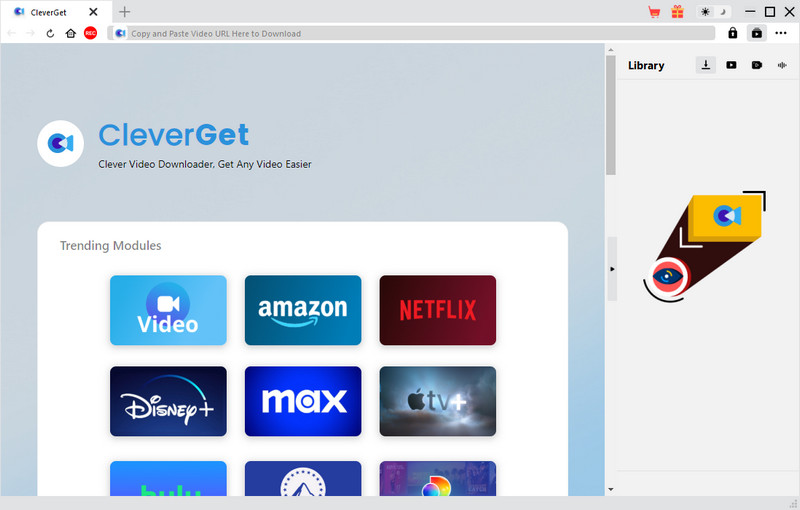This screenshot has width=800, height=510.
Task: Click the padlock icon in toolbar
Action: tap(733, 33)
